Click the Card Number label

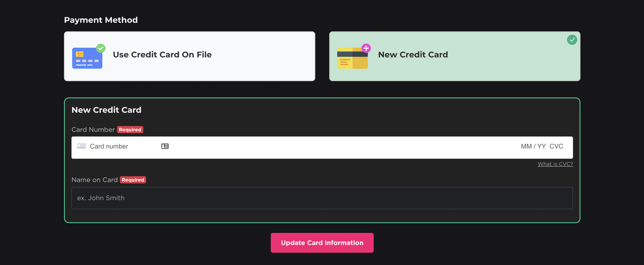coord(93,130)
